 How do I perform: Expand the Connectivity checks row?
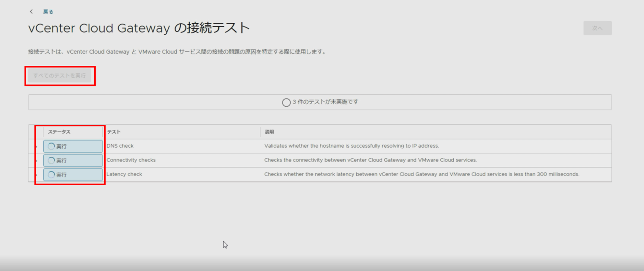pyautogui.click(x=36, y=161)
